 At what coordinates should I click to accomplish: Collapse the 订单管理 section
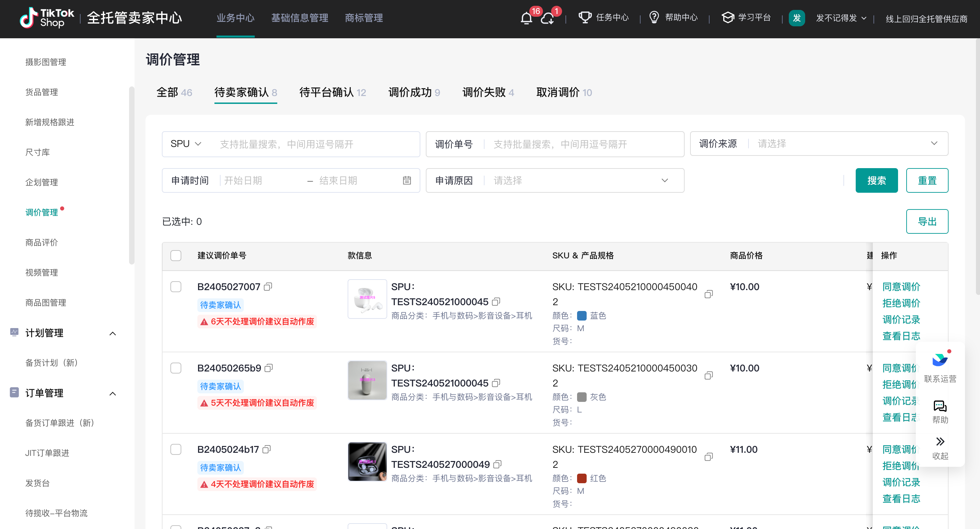pyautogui.click(x=113, y=394)
